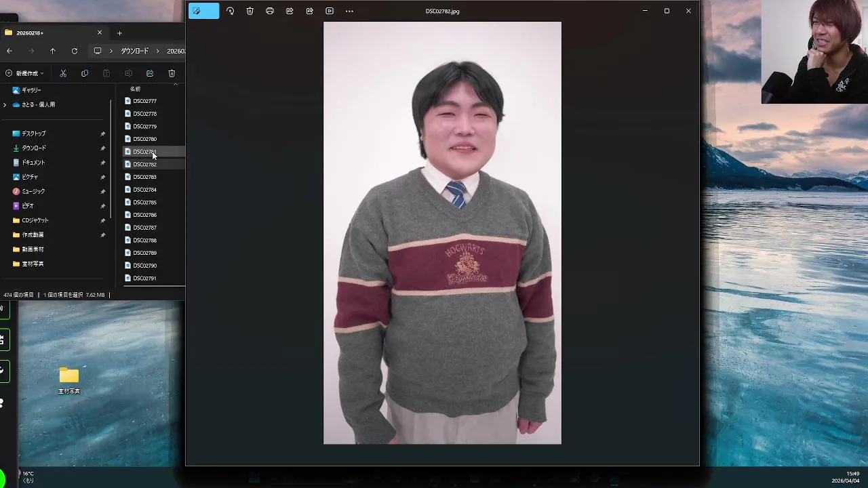
Task: Go up one folder in File Explorer
Action: pos(52,51)
